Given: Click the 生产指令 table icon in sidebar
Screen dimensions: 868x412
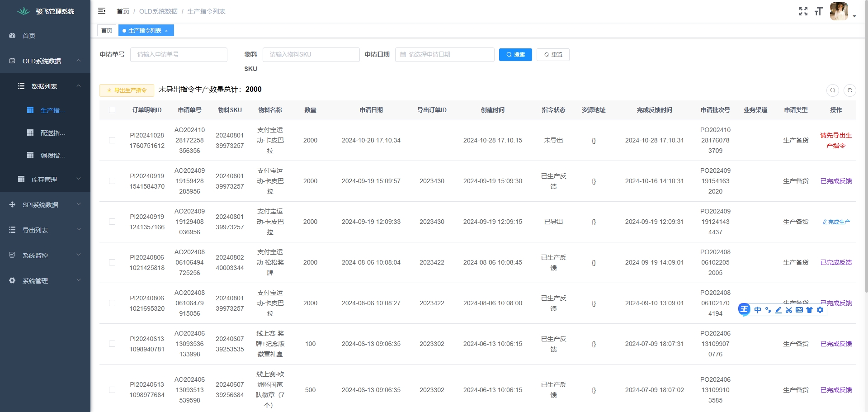Looking at the screenshot, I should pos(30,110).
